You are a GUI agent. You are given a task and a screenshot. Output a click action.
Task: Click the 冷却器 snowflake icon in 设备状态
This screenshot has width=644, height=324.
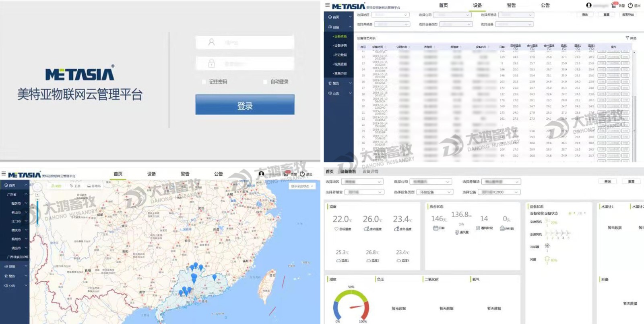coord(547,246)
